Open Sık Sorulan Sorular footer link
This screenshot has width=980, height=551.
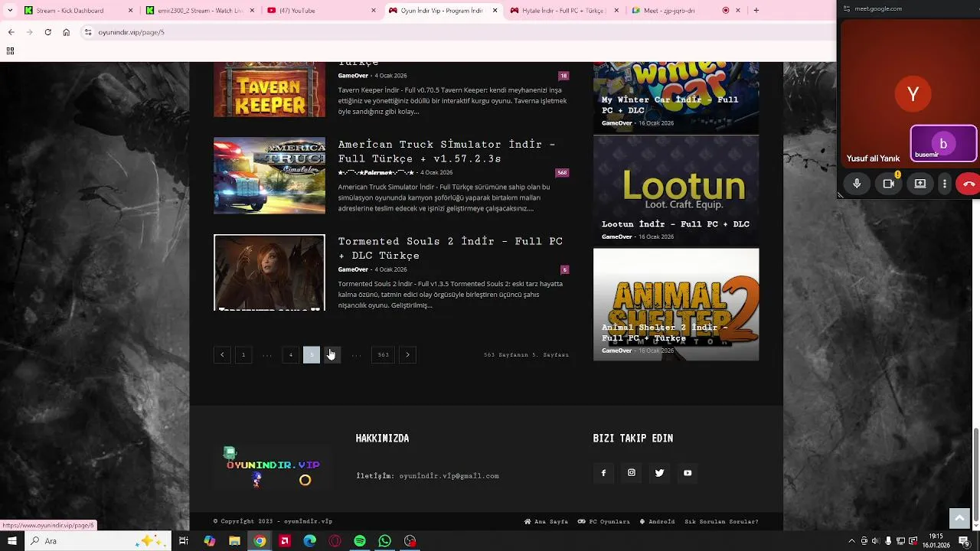tap(721, 522)
